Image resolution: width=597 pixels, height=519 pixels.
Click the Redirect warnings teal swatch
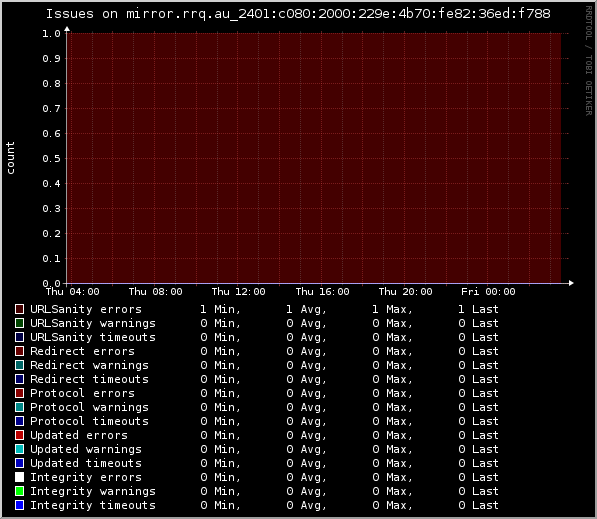tap(19, 365)
